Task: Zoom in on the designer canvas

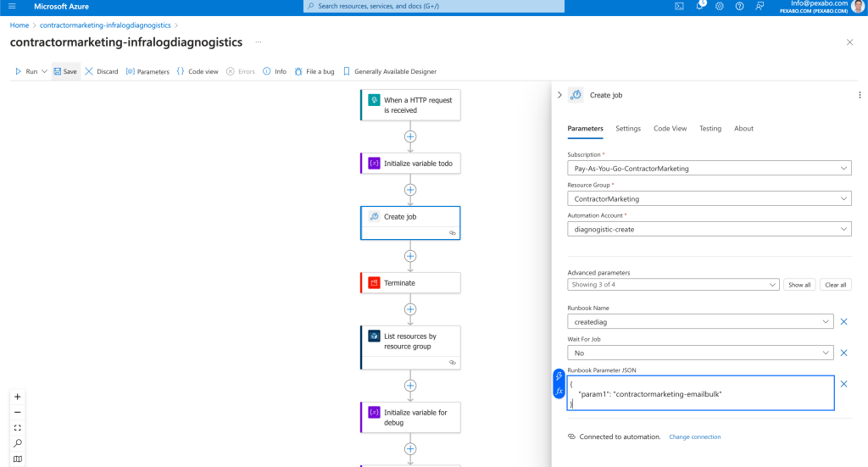Action: 18,397
